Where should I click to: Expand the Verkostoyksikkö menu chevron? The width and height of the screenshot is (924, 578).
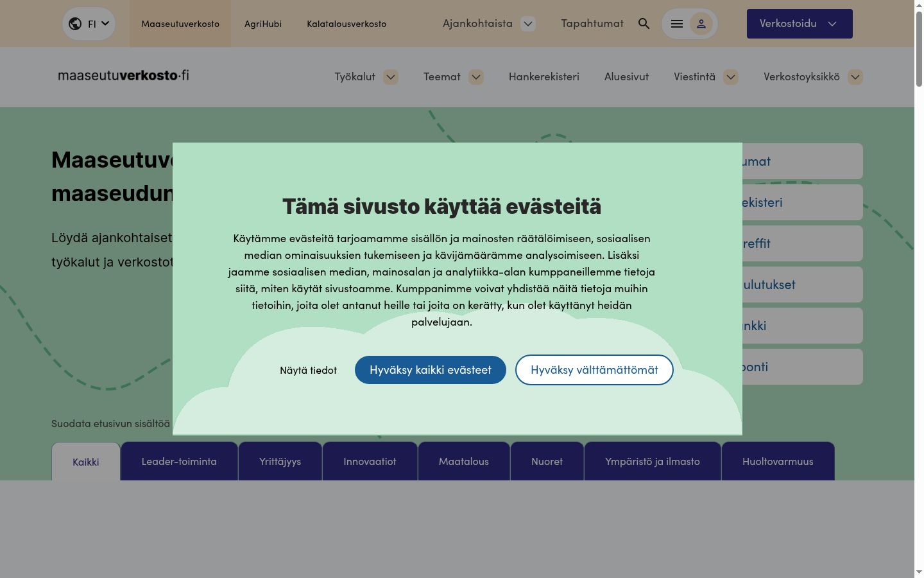pos(855,77)
